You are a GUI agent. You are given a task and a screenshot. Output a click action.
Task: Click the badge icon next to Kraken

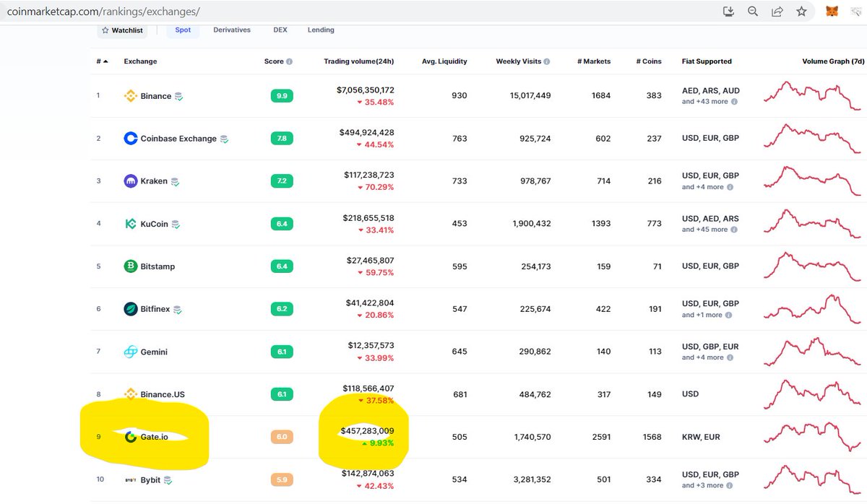pos(175,181)
